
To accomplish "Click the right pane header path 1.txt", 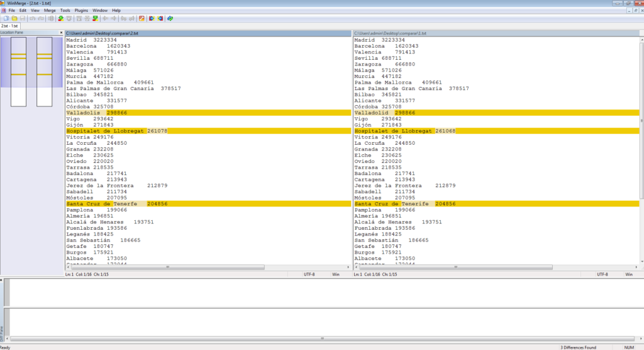I will coord(496,33).
